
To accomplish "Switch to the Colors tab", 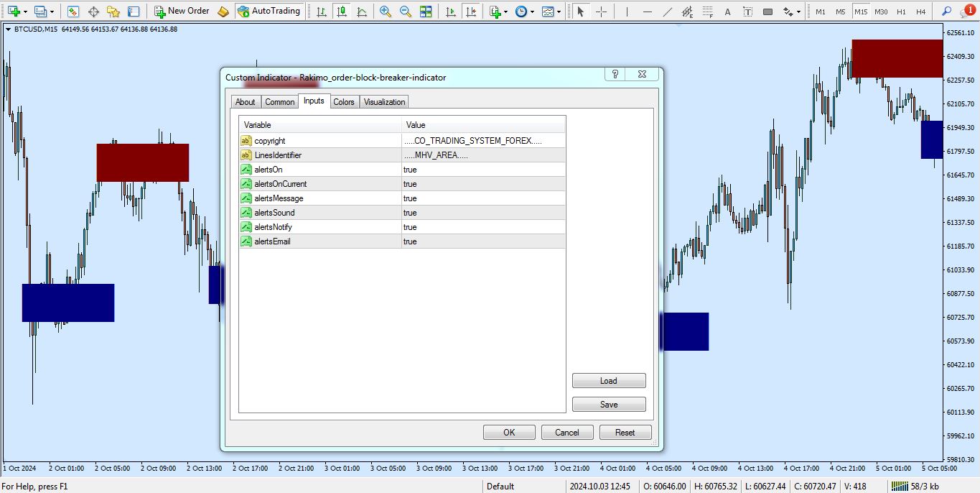I will coord(343,101).
